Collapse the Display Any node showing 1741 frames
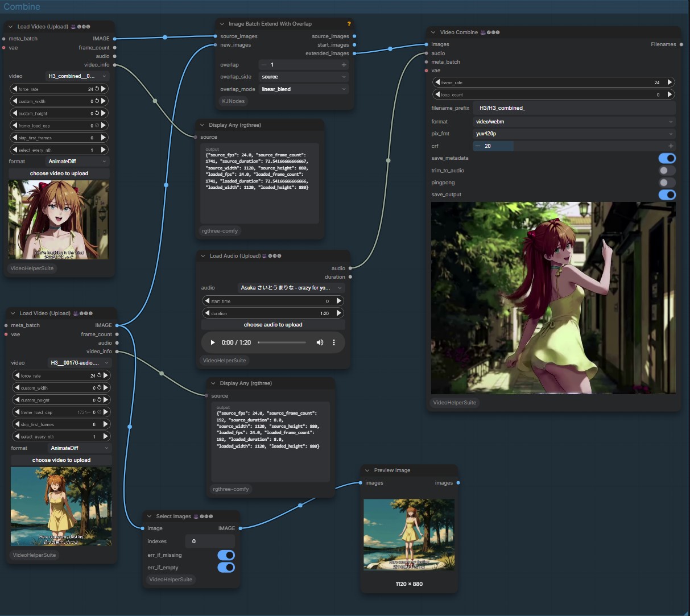The image size is (690, 616). tap(202, 125)
